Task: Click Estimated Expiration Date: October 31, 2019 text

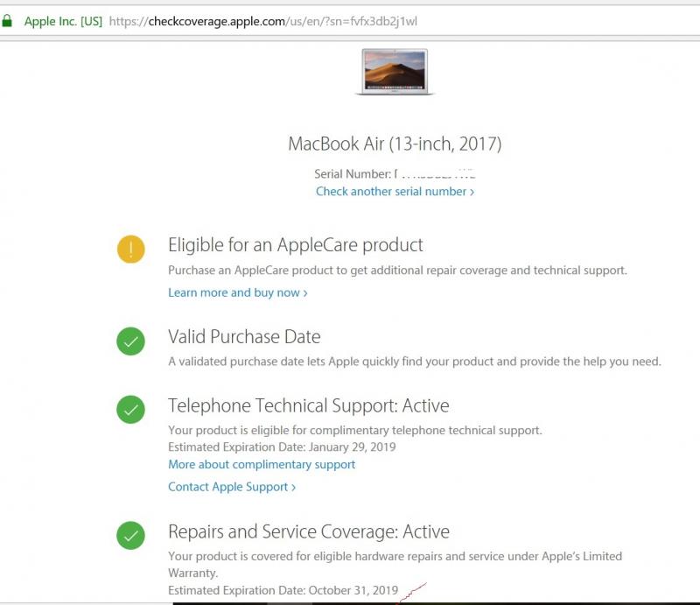Action: click(283, 590)
